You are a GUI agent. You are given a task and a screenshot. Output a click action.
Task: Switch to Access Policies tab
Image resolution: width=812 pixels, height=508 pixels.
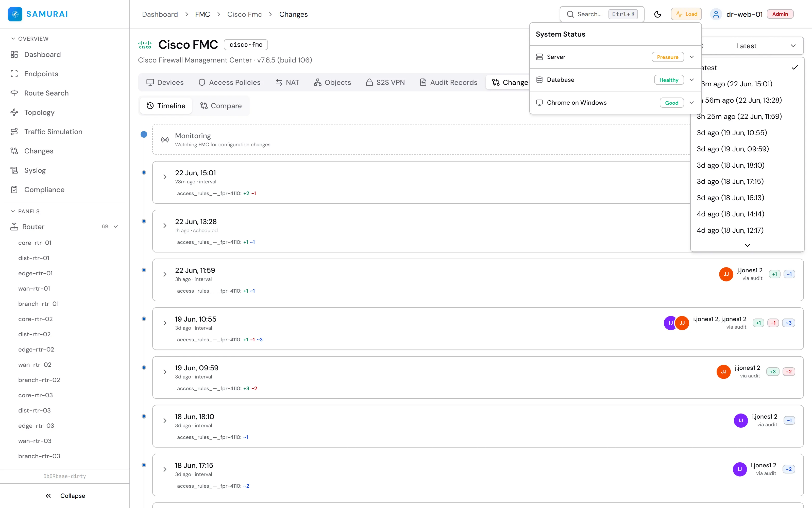click(229, 83)
